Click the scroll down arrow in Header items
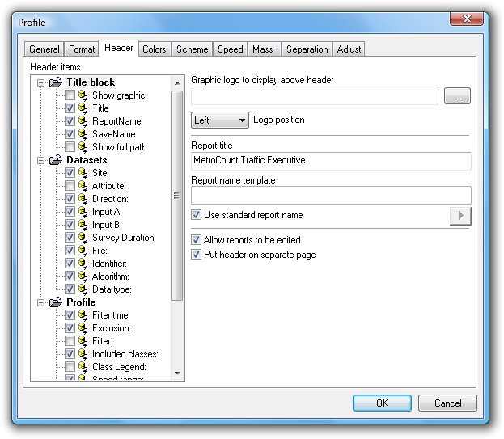Viewport: 504px width, 439px height. pyautogui.click(x=177, y=374)
